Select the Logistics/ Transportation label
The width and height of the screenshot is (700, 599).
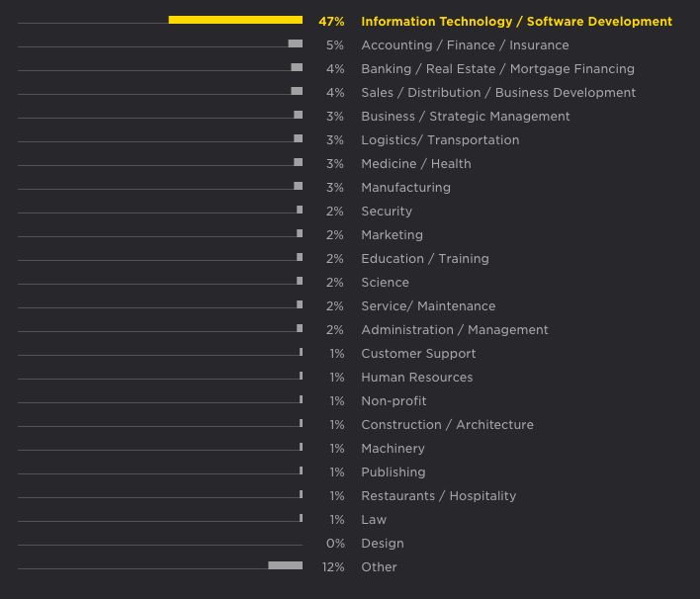pos(440,140)
